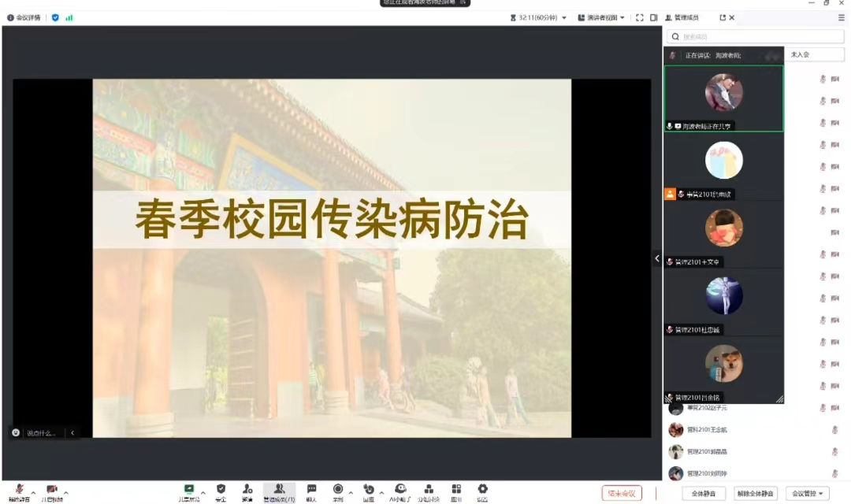
Task: Toggle microphone for member 管理2101郭晶晶
Action: [834, 452]
